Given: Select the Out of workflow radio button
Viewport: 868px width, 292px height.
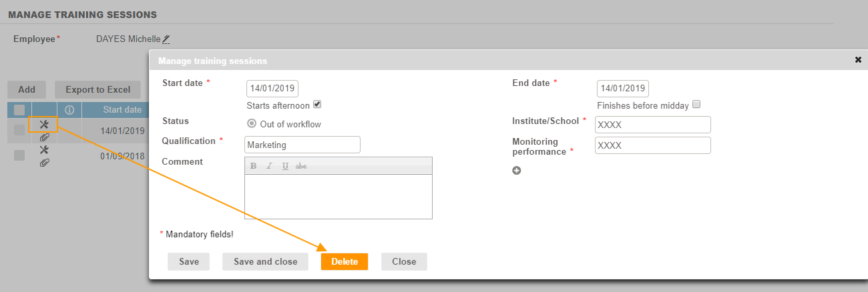Looking at the screenshot, I should 252,123.
